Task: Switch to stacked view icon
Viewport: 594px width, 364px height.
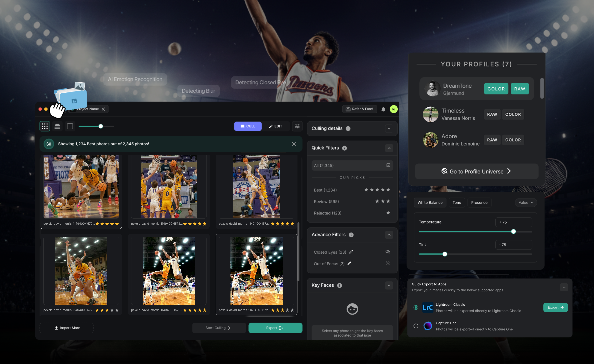Action: click(57, 126)
